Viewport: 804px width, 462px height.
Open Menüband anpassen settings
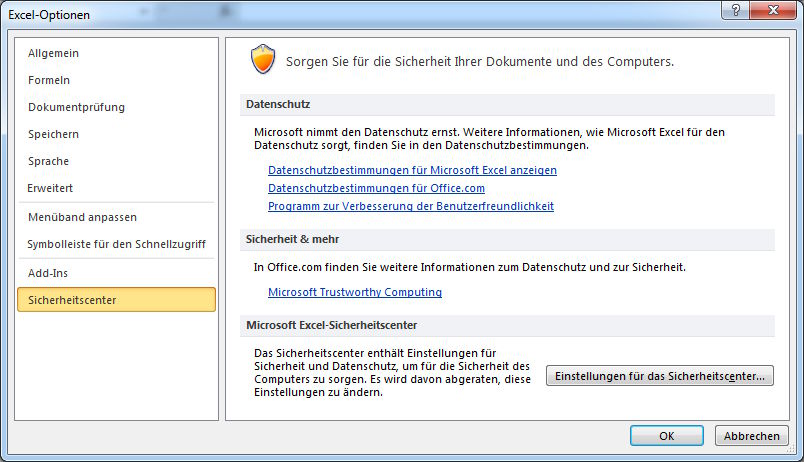(x=82, y=217)
